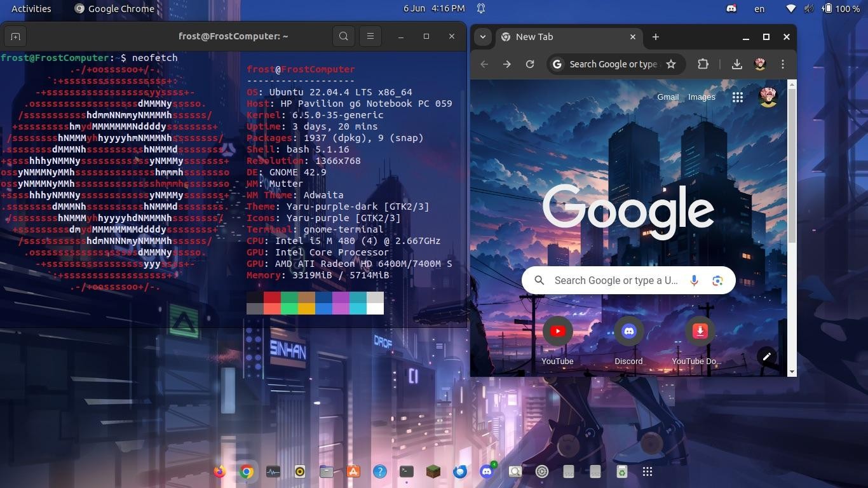Click the Chrome scrollbar down arrow

click(x=792, y=372)
